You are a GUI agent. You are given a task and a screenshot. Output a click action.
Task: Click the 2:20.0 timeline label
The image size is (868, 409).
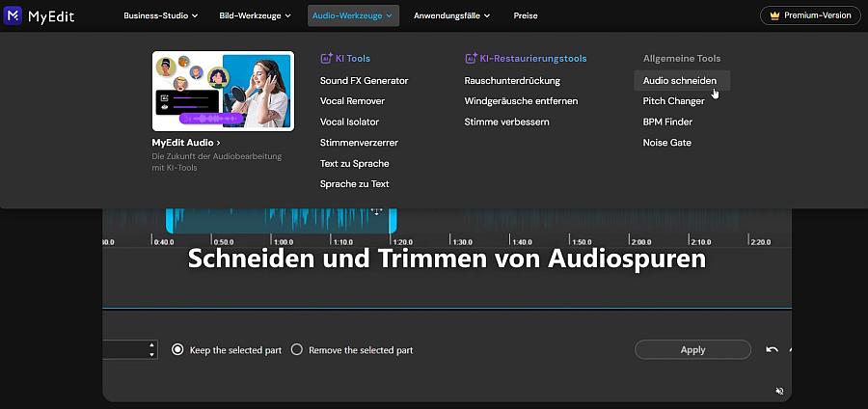(x=761, y=242)
